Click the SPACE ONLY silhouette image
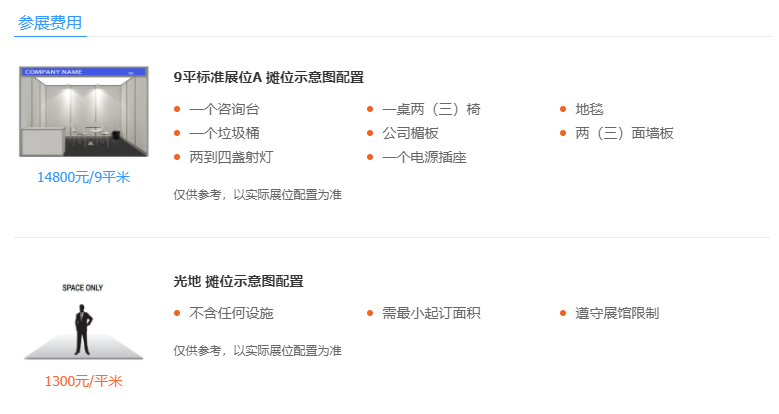This screenshot has height=414, width=779. (83, 321)
